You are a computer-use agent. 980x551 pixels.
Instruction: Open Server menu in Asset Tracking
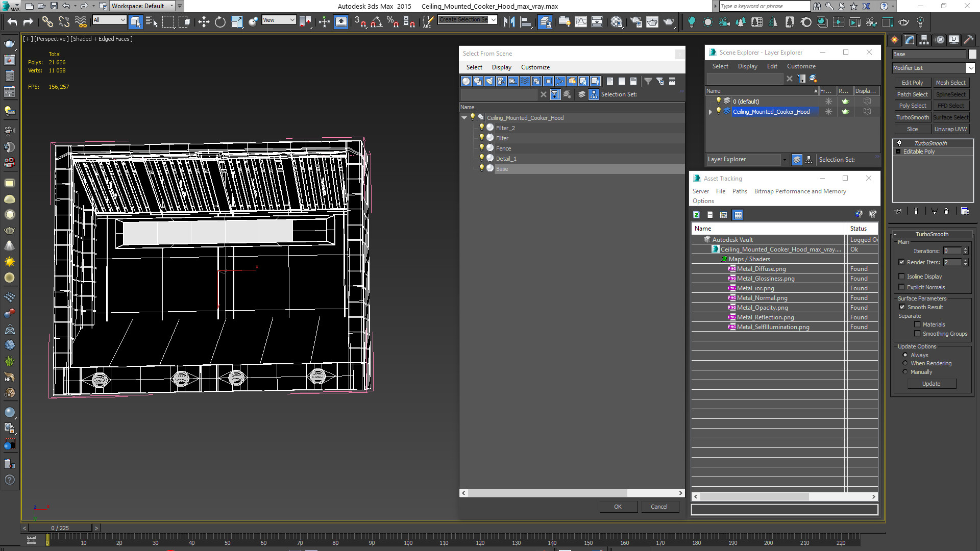point(700,191)
